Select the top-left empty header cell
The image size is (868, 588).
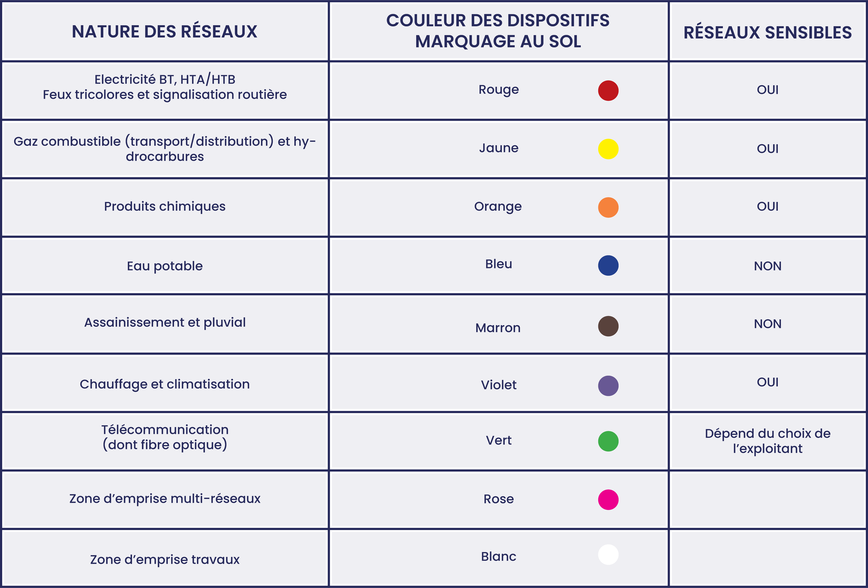click(165, 31)
